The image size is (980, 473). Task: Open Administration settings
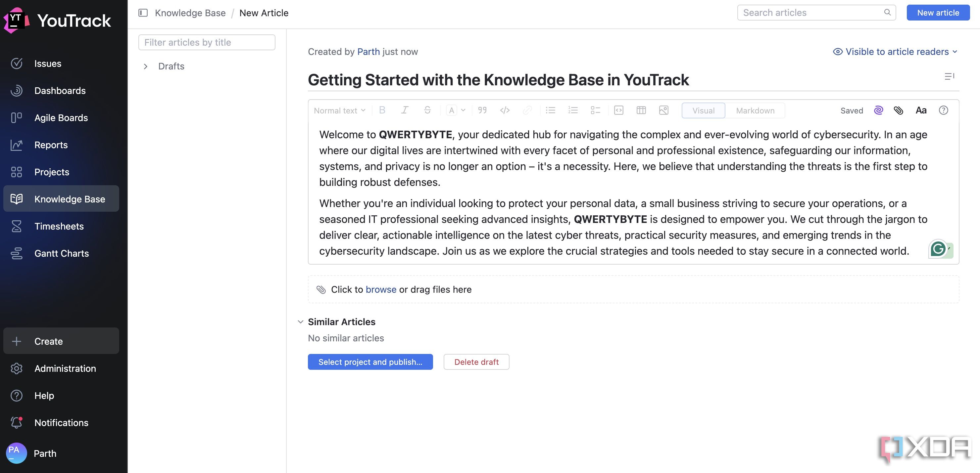click(61, 368)
